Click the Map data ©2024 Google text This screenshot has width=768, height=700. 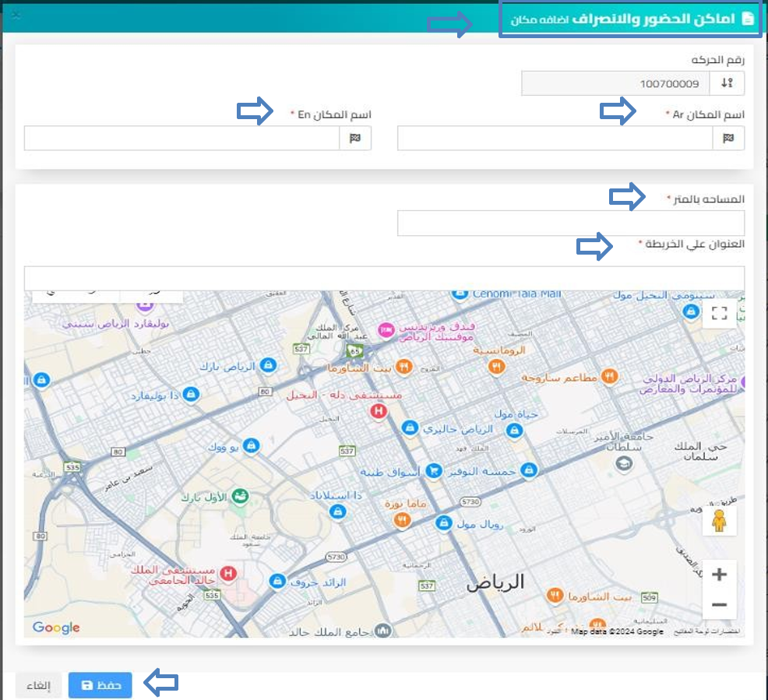pos(617,631)
